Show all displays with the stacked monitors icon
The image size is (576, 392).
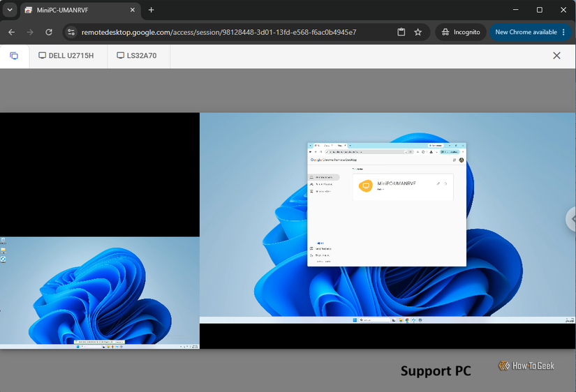coord(14,56)
